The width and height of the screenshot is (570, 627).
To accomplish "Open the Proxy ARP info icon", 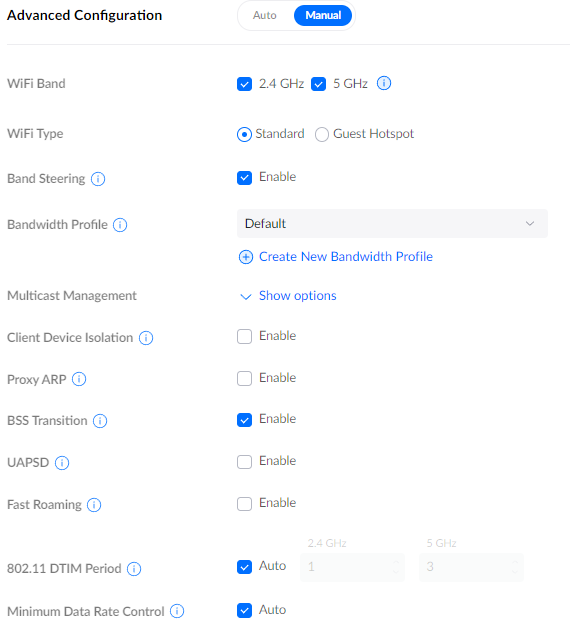I will 79,379.
